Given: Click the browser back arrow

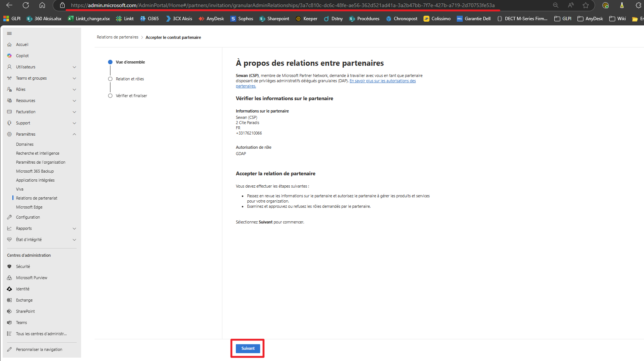Looking at the screenshot, I should (x=9, y=5).
